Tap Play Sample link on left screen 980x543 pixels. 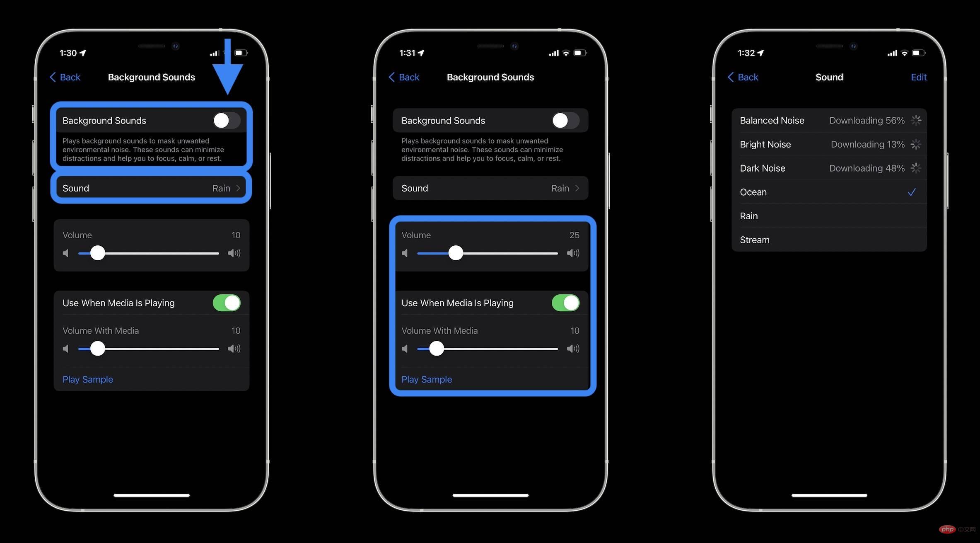[x=87, y=379]
